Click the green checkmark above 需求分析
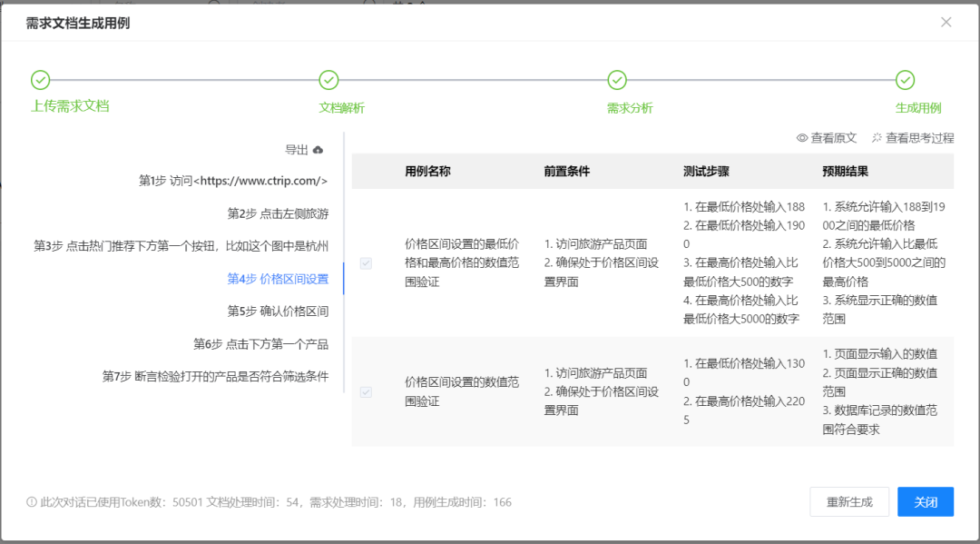Viewport: 980px width, 544px height. (x=616, y=80)
